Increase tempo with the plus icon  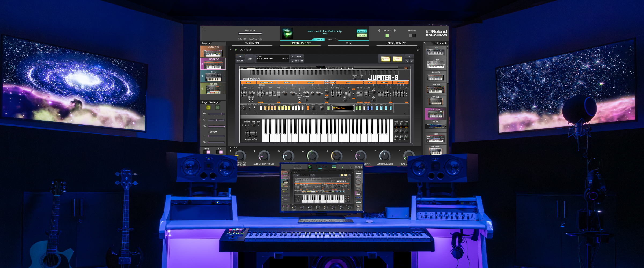[395, 31]
